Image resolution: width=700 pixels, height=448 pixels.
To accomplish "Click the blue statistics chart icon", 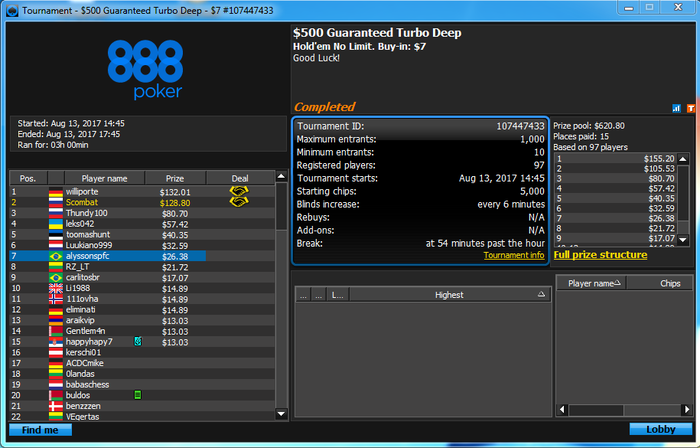I will tap(676, 108).
